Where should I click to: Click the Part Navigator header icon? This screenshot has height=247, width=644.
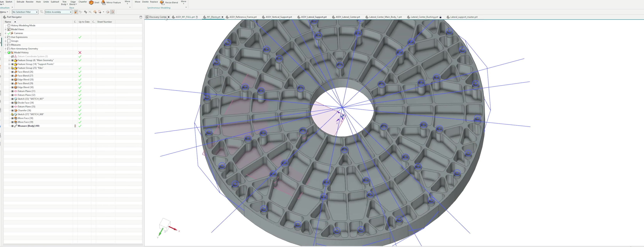point(4,17)
